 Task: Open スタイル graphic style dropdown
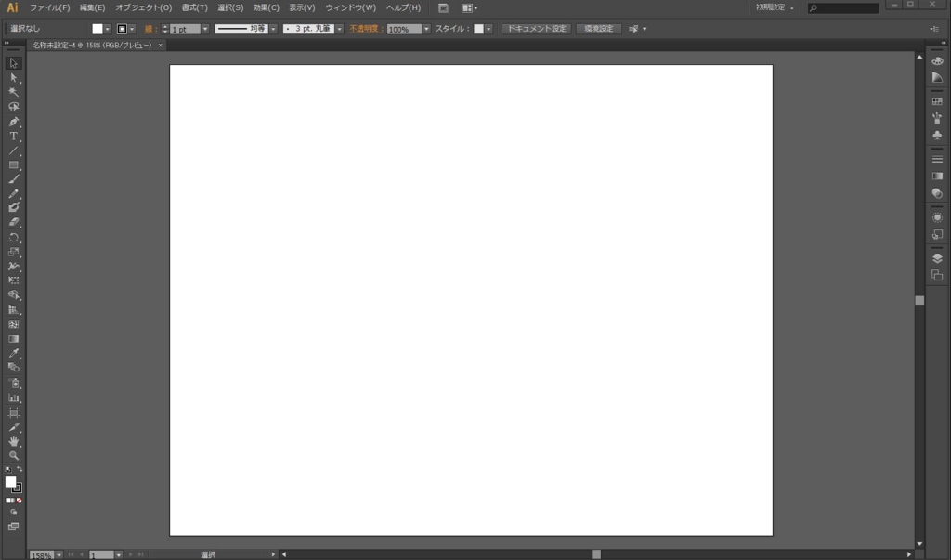[489, 29]
